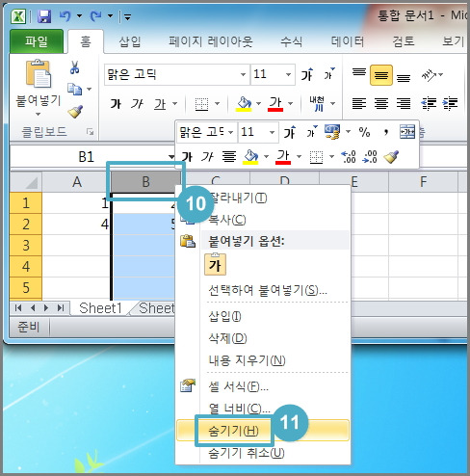Open the 파일 tab
The image size is (470, 476).
[37, 41]
